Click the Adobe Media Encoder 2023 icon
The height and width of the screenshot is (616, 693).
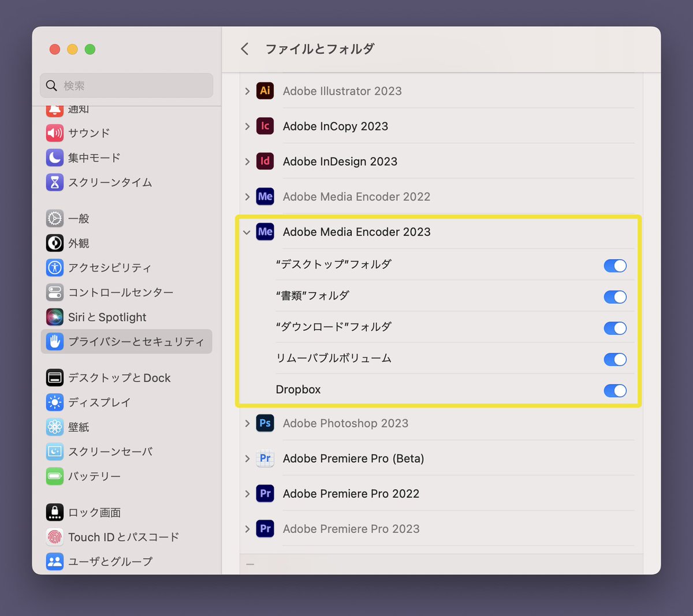(265, 232)
